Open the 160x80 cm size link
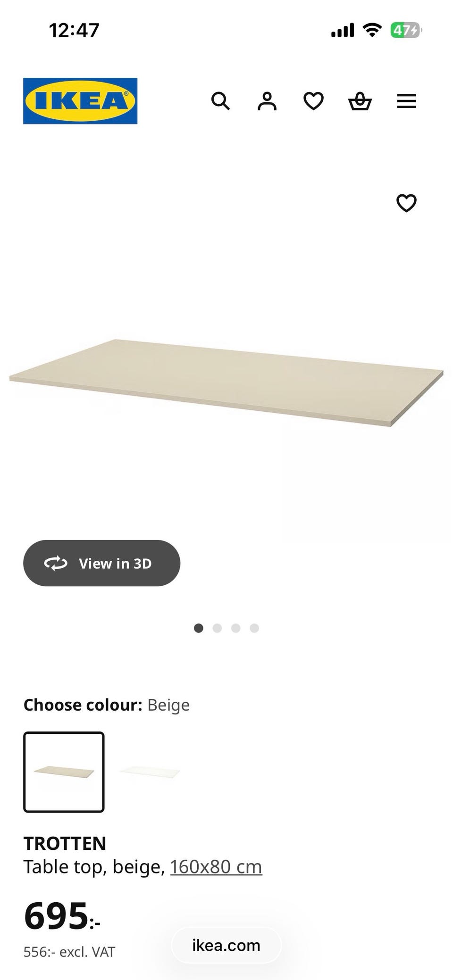 pyautogui.click(x=216, y=867)
